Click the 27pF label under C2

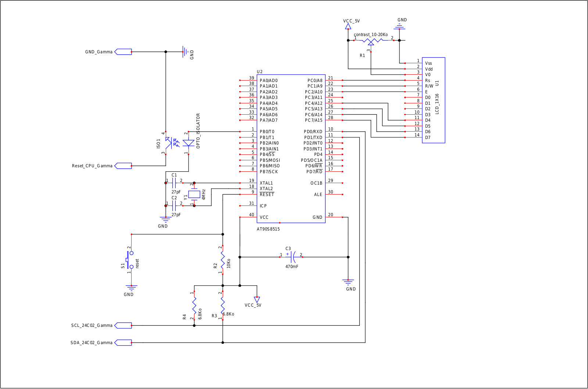pos(176,215)
